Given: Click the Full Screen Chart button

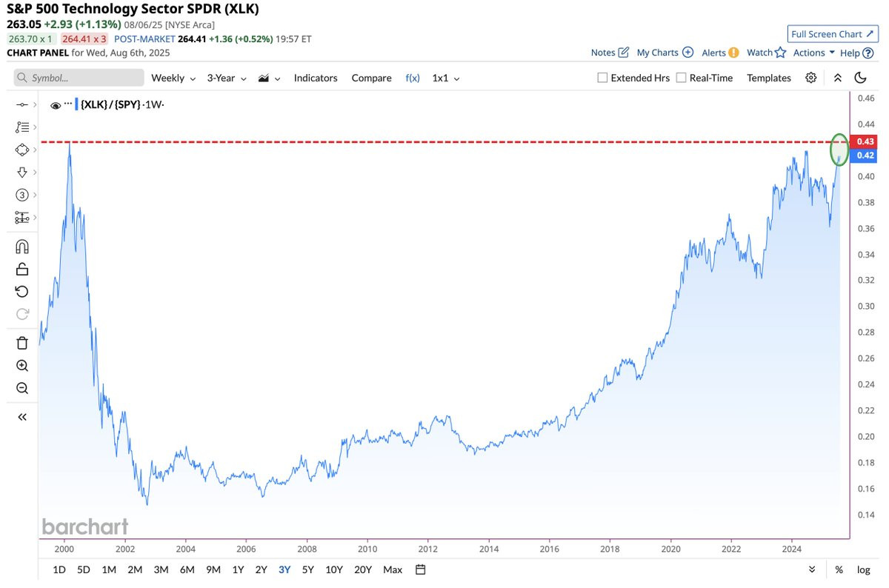Looking at the screenshot, I should (833, 34).
